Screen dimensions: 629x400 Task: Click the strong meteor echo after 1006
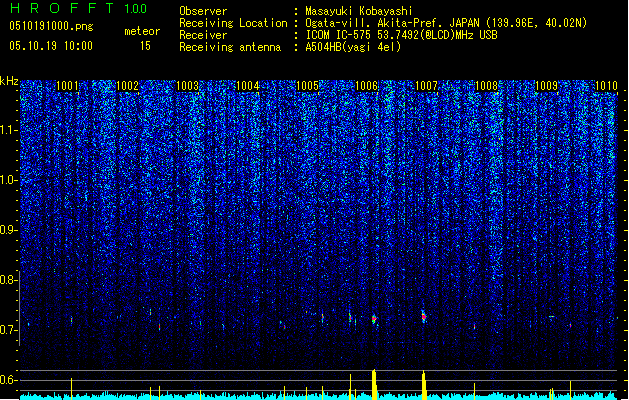[374, 319]
